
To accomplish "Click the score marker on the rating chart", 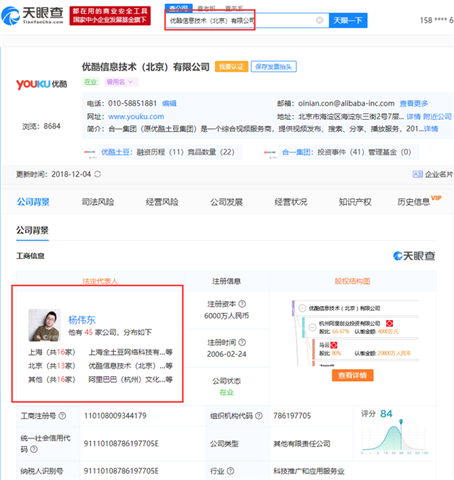I will [401, 422].
